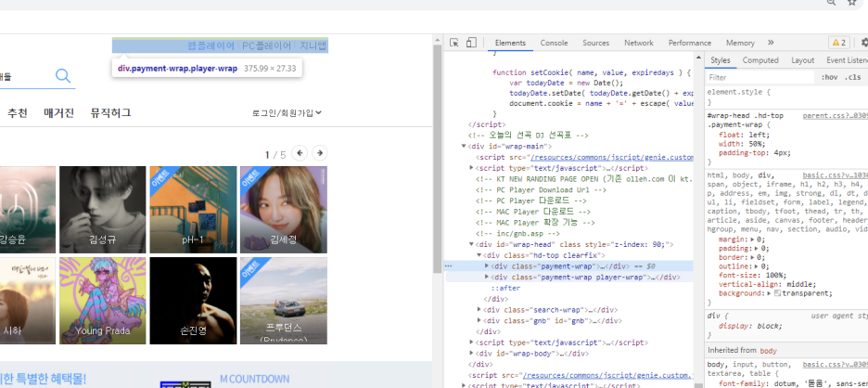Open the genie.custom script src link under wrap-main

(612, 158)
